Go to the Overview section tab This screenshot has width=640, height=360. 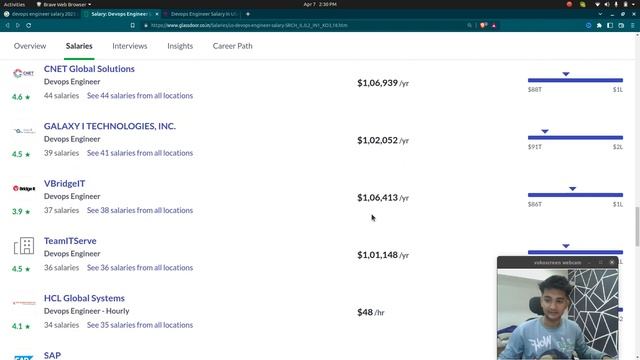[30, 46]
